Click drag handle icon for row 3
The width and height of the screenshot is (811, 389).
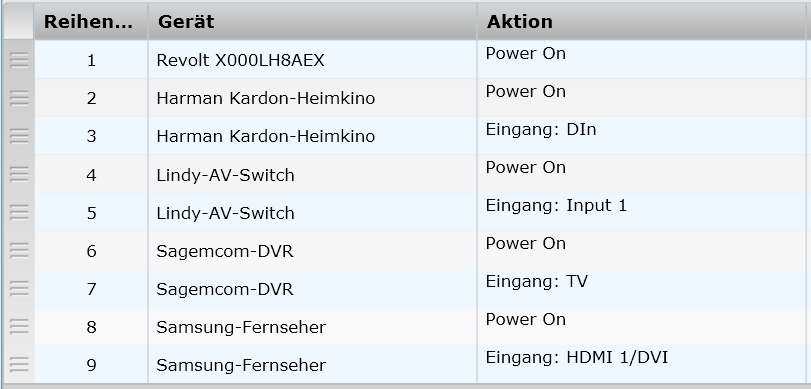19,136
